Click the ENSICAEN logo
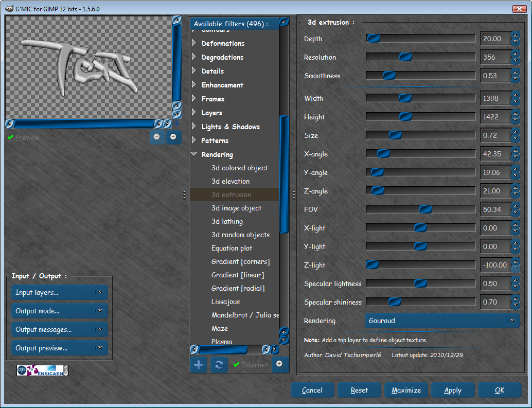 pyautogui.click(x=43, y=370)
